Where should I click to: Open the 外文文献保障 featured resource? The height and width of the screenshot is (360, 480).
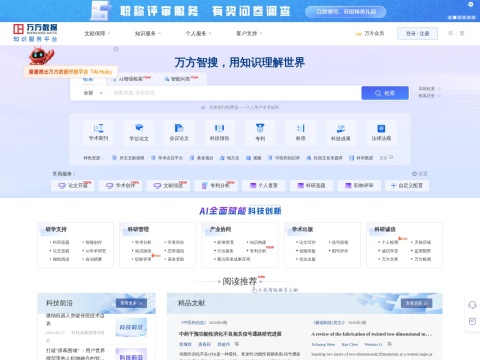128,158
